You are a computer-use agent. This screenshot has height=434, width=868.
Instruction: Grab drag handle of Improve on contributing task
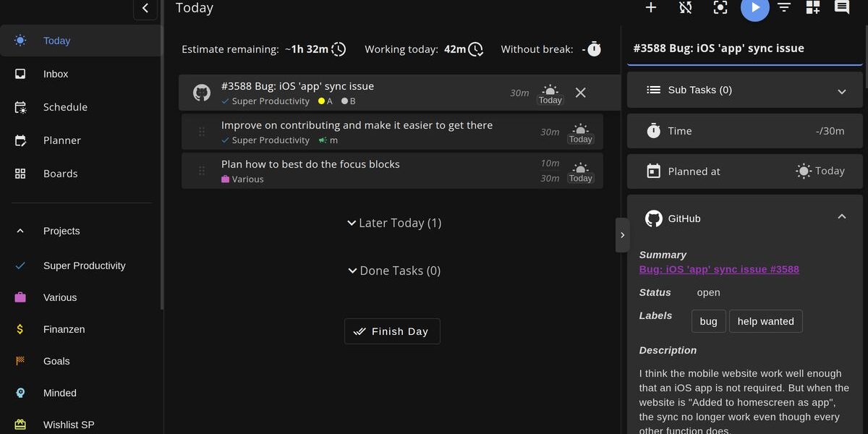click(202, 132)
